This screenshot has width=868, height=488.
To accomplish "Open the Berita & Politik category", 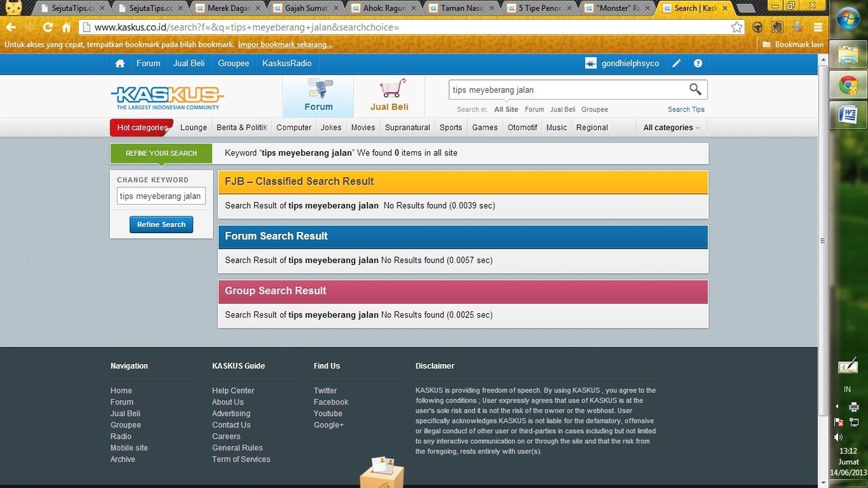I will [x=241, y=127].
